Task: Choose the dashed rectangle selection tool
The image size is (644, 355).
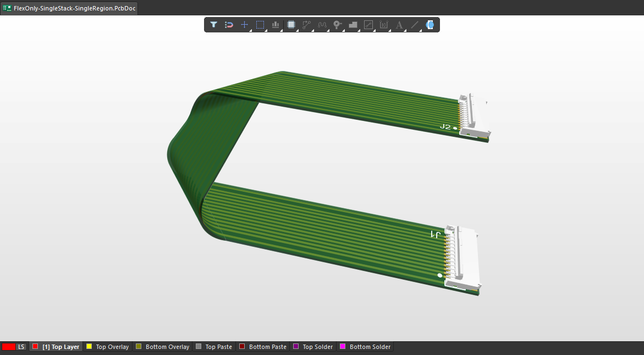Action: 260,25
